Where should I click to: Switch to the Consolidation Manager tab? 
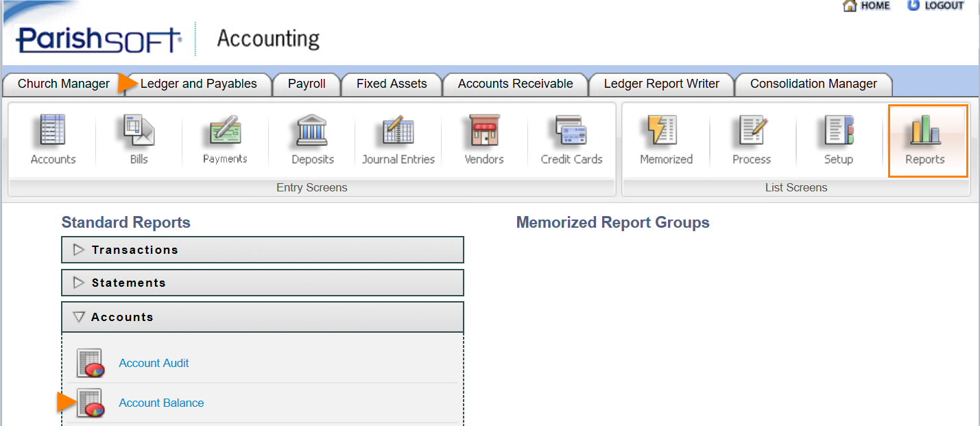[x=813, y=84]
